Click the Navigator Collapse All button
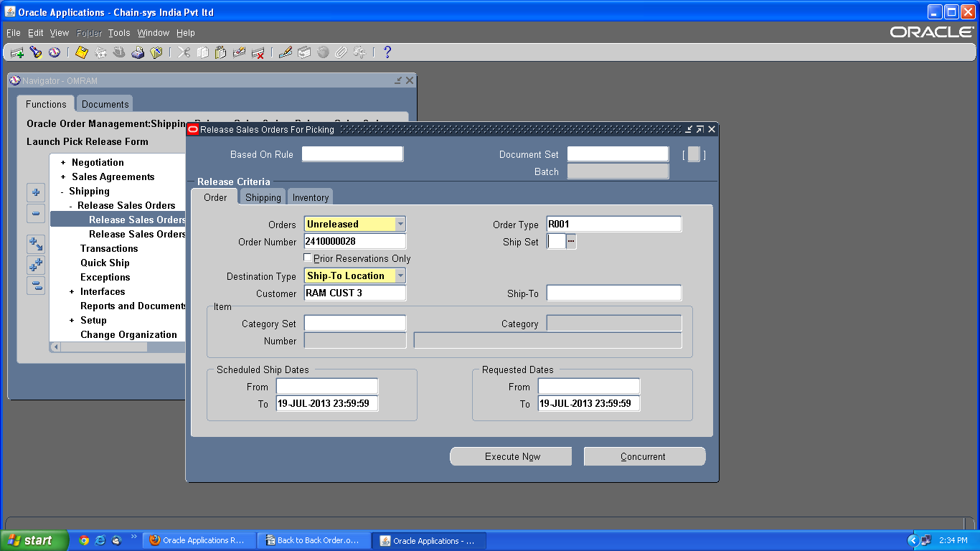 pos(36,286)
